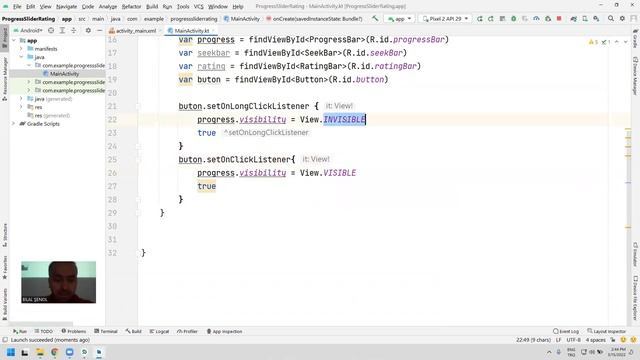The width and height of the screenshot is (640, 360).
Task: Open the Windows Start menu
Action: coord(11,352)
